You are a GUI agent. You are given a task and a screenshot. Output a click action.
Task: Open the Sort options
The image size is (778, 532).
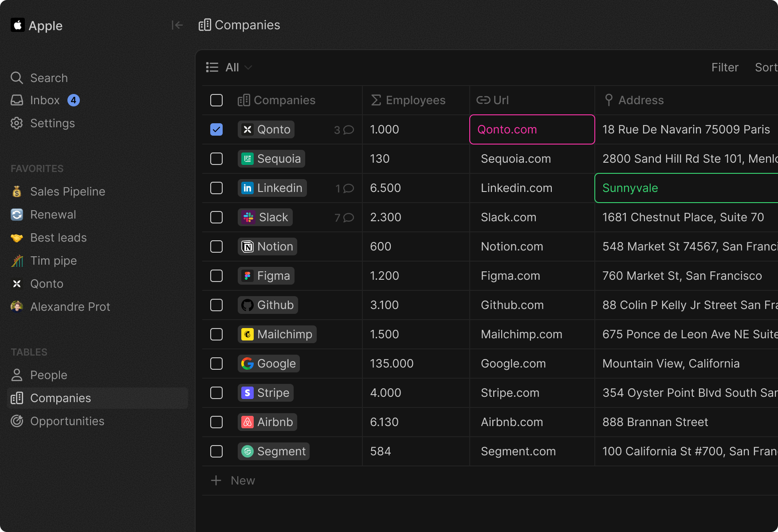pyautogui.click(x=765, y=67)
